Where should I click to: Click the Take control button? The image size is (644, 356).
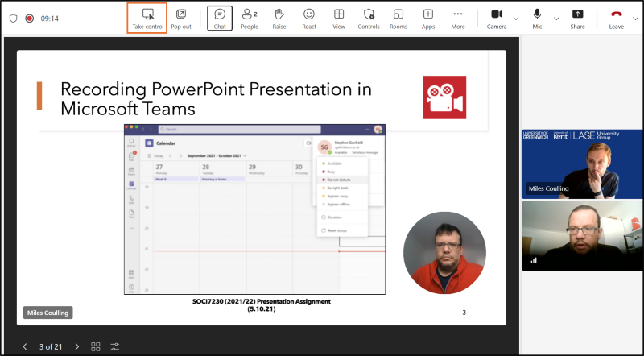click(x=147, y=19)
